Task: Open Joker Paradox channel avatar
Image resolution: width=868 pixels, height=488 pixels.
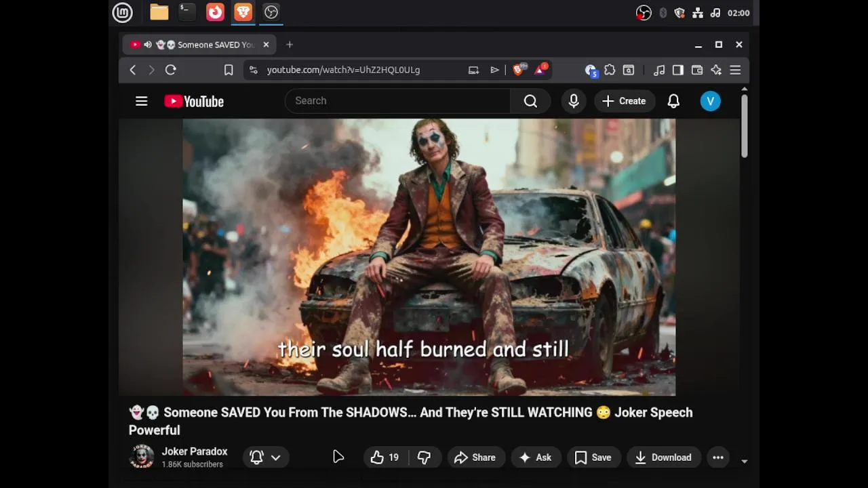Action: pos(142,457)
